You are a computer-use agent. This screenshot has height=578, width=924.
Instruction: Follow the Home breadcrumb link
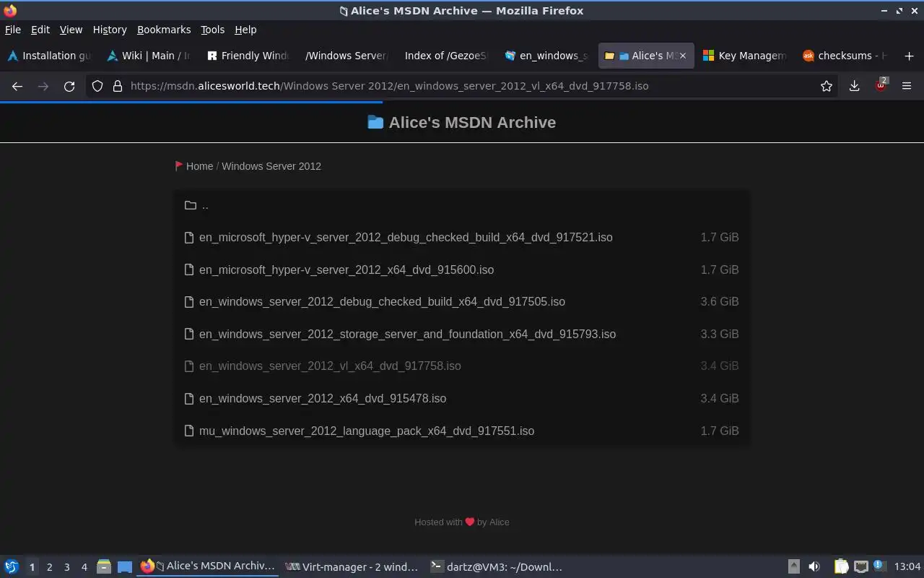coord(199,166)
